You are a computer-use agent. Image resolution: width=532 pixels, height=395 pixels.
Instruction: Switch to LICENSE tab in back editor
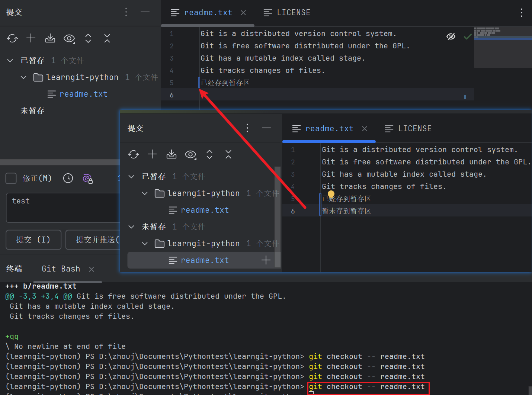click(x=287, y=13)
